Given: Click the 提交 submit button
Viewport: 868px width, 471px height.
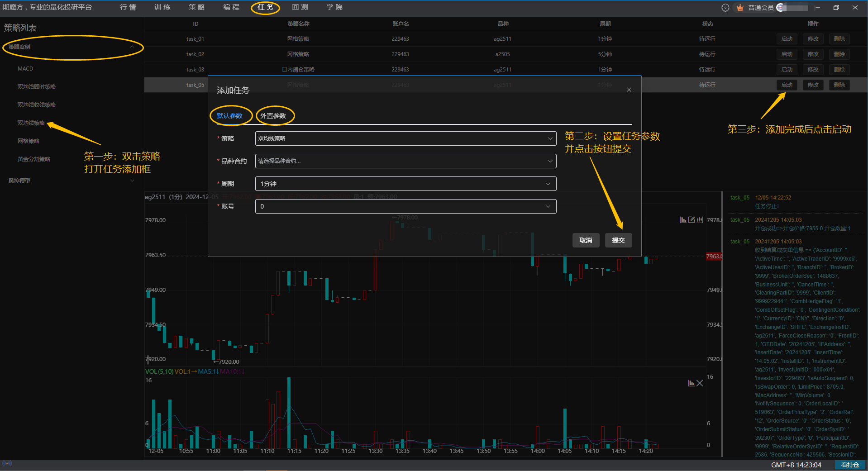Looking at the screenshot, I should 618,240.
